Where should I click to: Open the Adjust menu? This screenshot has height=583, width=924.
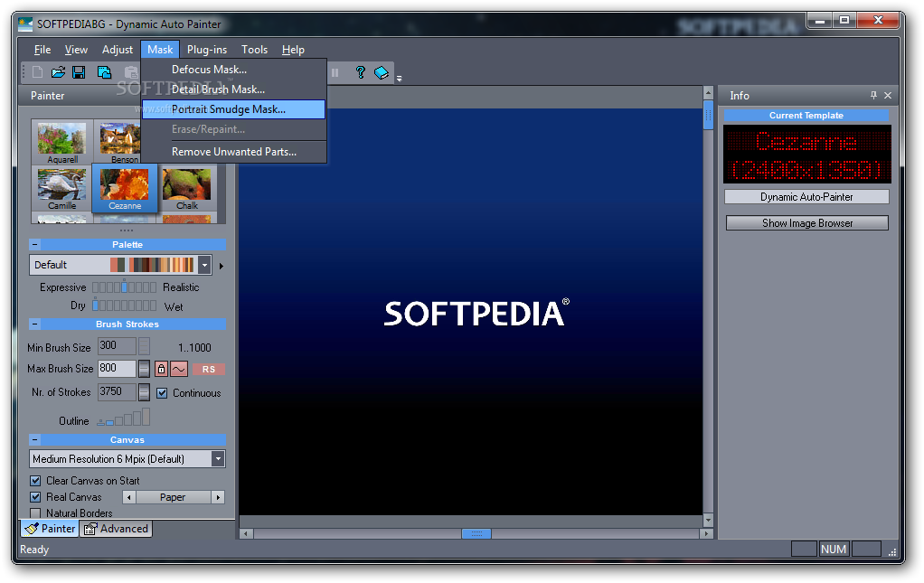pyautogui.click(x=118, y=50)
